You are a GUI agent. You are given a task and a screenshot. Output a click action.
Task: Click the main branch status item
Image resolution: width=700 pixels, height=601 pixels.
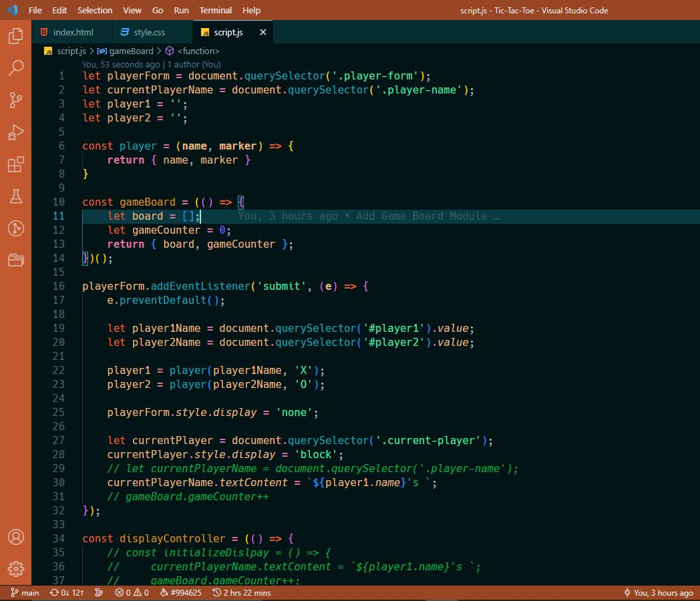[x=25, y=592]
